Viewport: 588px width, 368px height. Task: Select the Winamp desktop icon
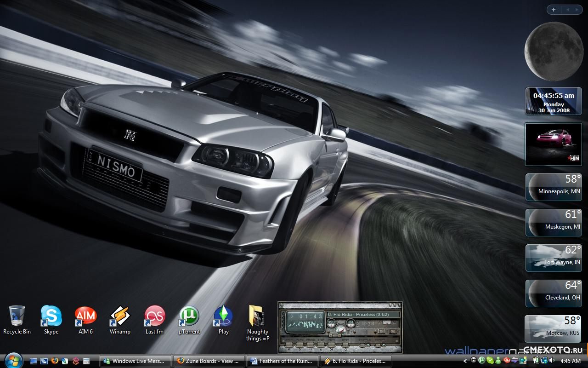(x=120, y=316)
